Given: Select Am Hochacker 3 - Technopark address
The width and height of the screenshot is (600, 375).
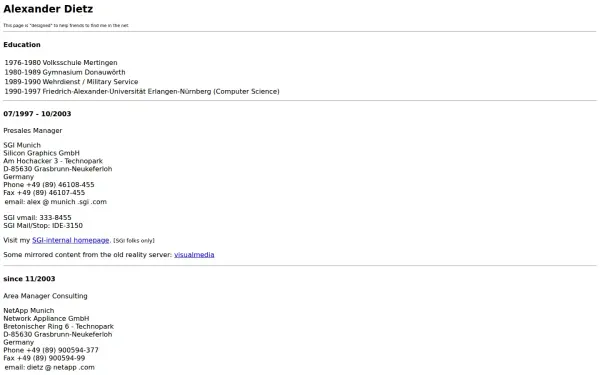Looking at the screenshot, I should 53,161.
